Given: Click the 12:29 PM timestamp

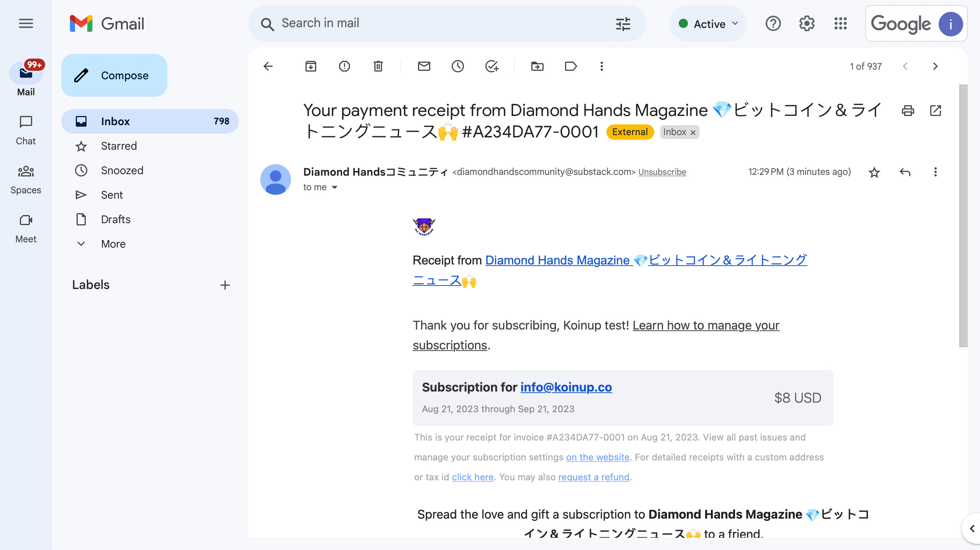Looking at the screenshot, I should tap(799, 171).
